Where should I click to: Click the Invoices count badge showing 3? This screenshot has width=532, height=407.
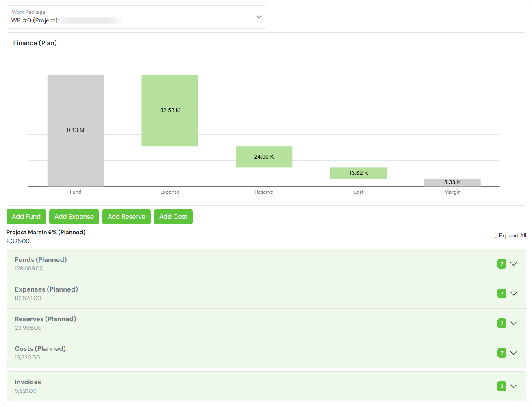pos(502,386)
